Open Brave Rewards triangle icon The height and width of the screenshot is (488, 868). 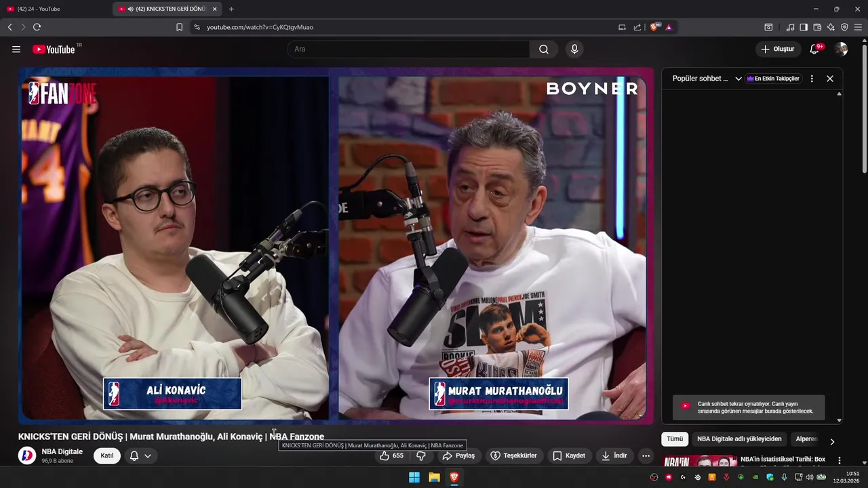(x=669, y=27)
